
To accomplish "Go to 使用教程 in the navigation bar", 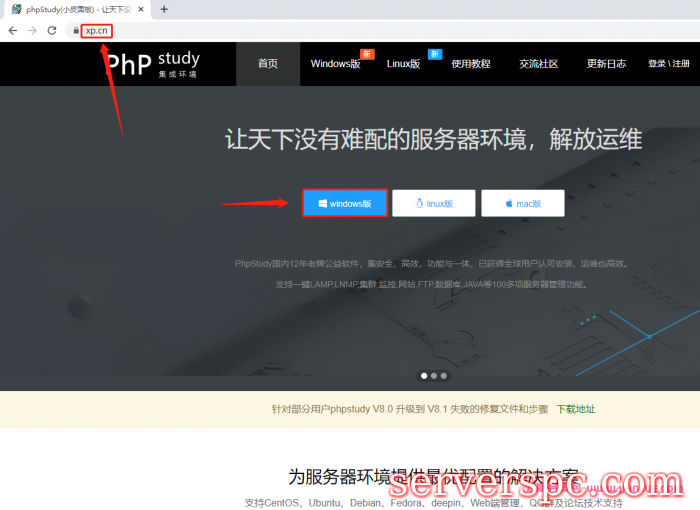I will pos(471,64).
